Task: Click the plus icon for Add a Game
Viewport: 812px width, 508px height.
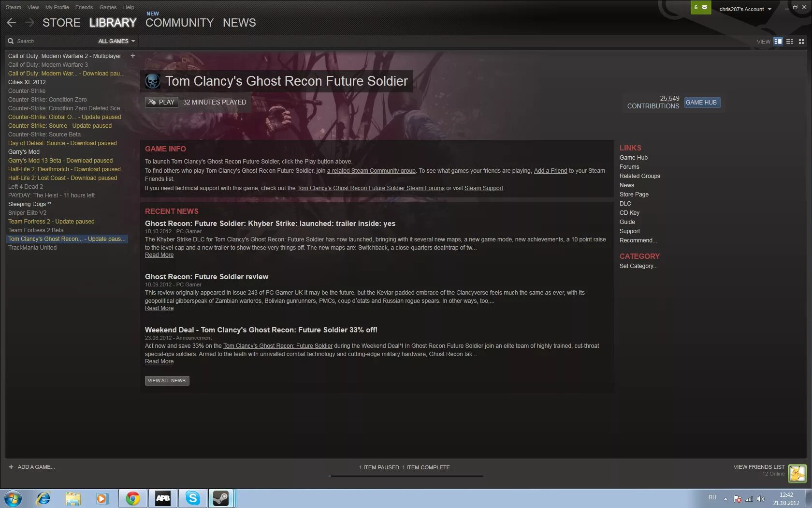Action: pyautogui.click(x=11, y=467)
